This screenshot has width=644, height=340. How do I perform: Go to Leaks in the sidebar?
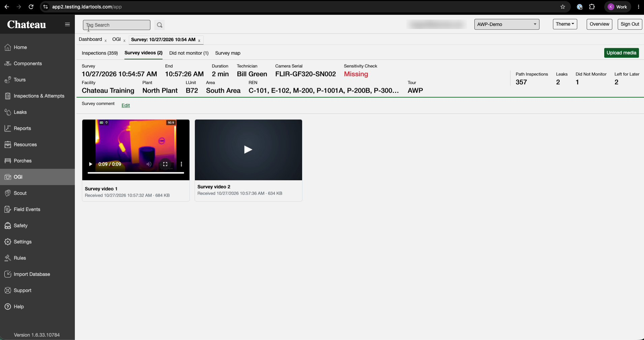[x=37, y=112]
